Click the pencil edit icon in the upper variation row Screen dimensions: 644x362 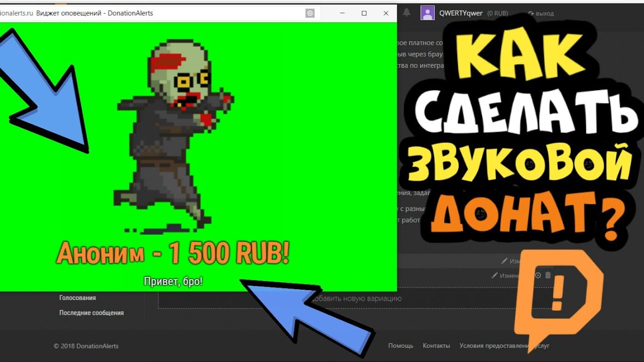[504, 261]
